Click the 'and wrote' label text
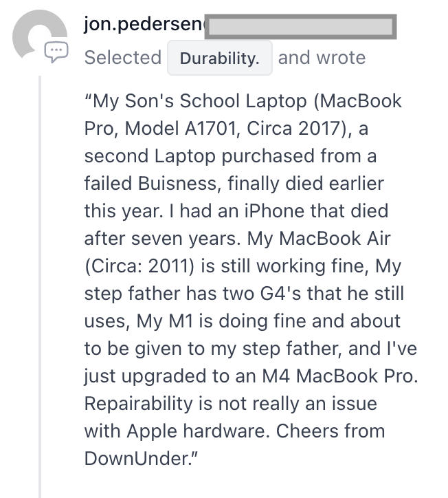This screenshot has width=448, height=498. (x=322, y=58)
